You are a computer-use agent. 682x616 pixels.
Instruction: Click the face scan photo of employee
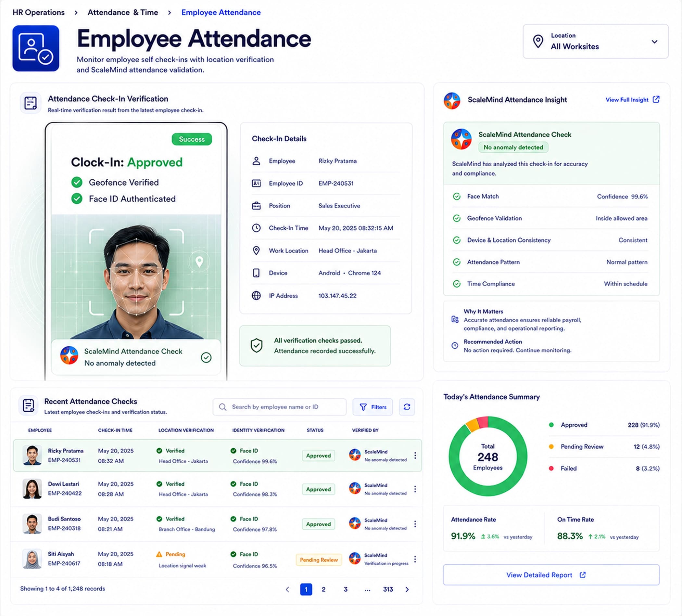coord(136,276)
